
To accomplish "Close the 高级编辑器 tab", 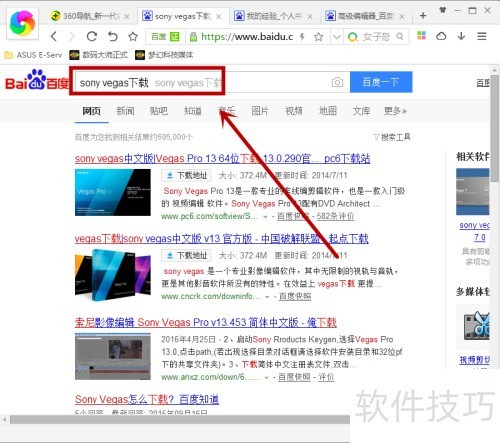I will (x=402, y=16).
